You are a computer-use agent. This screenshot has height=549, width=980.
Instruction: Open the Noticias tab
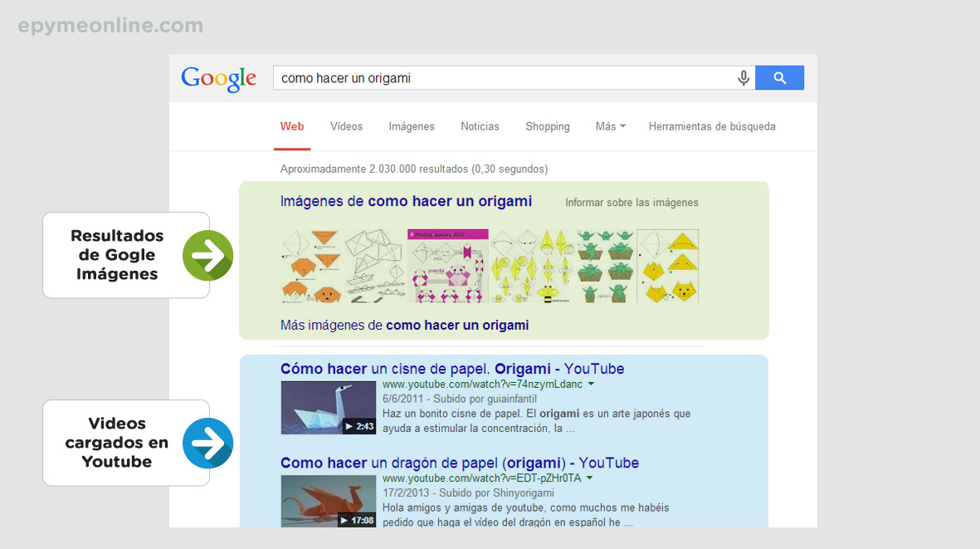(480, 127)
